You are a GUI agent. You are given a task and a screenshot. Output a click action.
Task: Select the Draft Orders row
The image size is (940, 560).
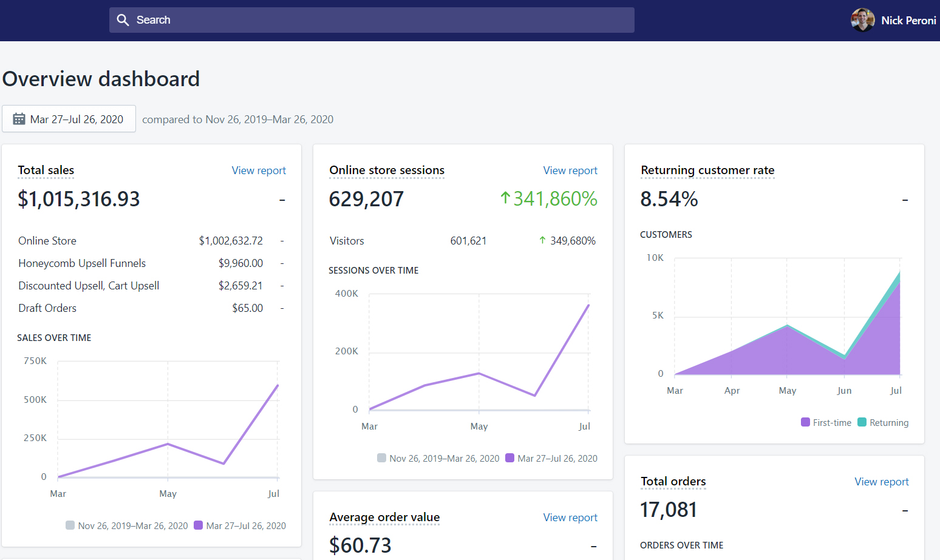click(x=151, y=308)
